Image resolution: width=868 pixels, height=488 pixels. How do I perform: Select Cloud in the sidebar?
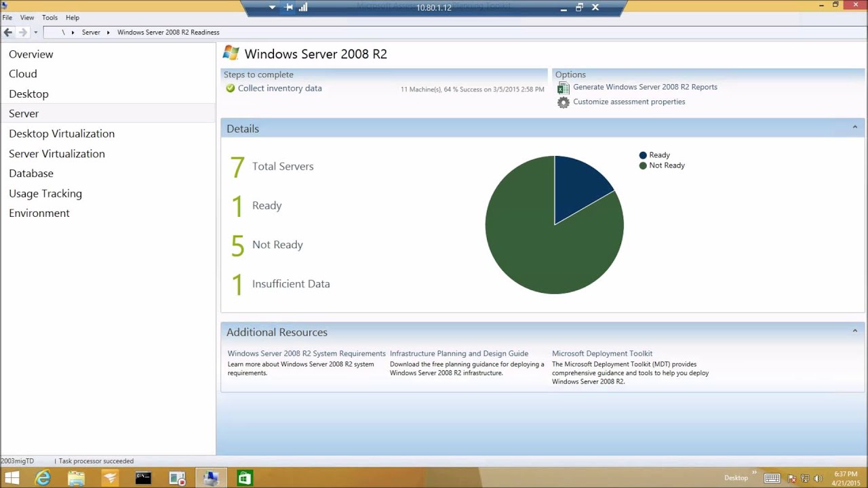(x=23, y=74)
